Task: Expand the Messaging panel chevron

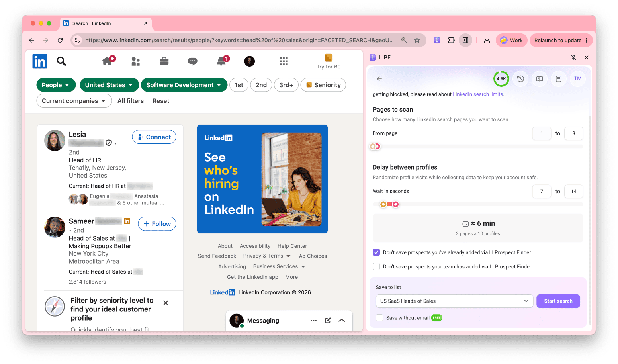Action: pyautogui.click(x=342, y=321)
